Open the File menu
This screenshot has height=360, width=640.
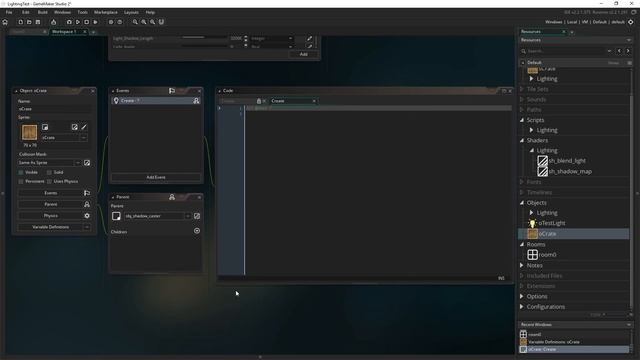9,12
